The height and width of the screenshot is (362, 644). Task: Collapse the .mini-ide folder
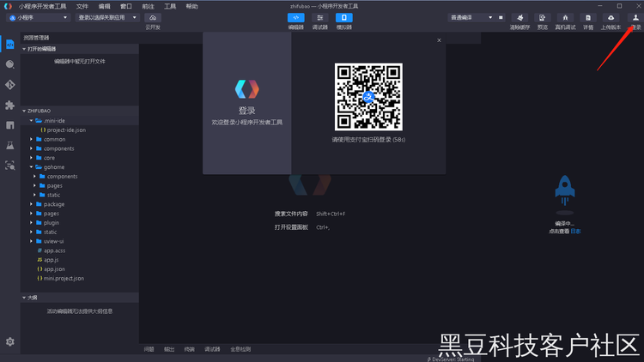80,121
